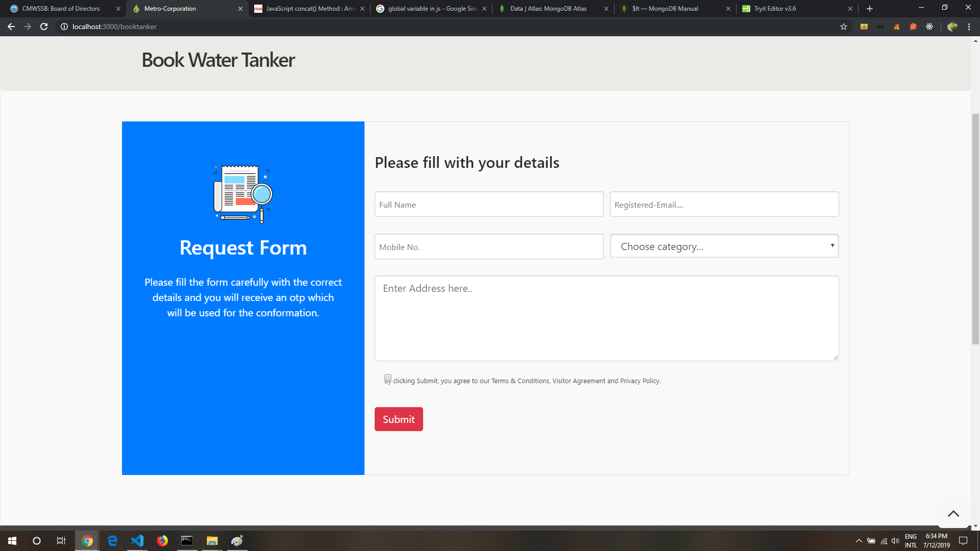980x551 pixels.
Task: Bookmark this page with the star icon
Action: [x=844, y=27]
